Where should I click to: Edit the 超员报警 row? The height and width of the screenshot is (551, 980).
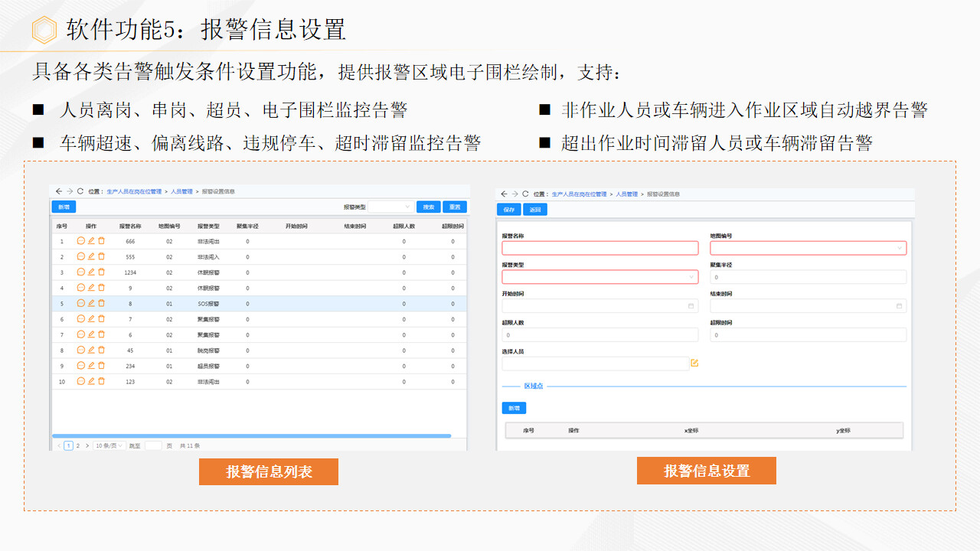point(91,366)
